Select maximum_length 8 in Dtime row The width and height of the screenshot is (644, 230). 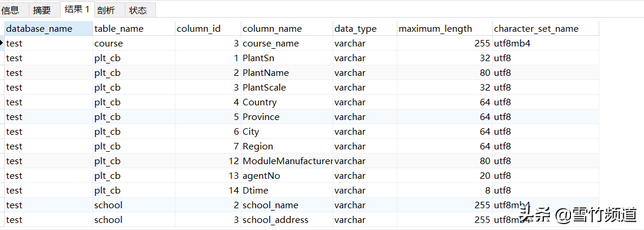click(444, 191)
